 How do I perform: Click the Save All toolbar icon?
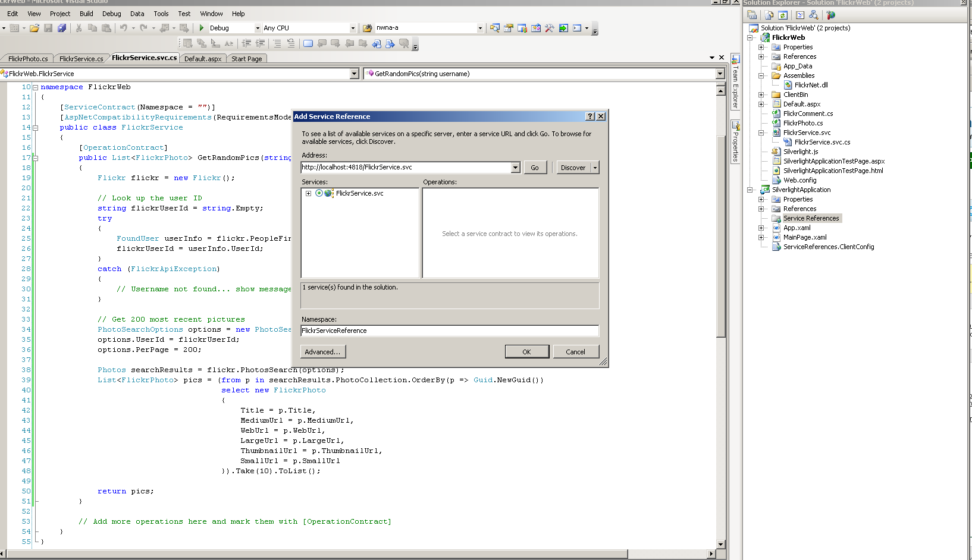pos(62,28)
